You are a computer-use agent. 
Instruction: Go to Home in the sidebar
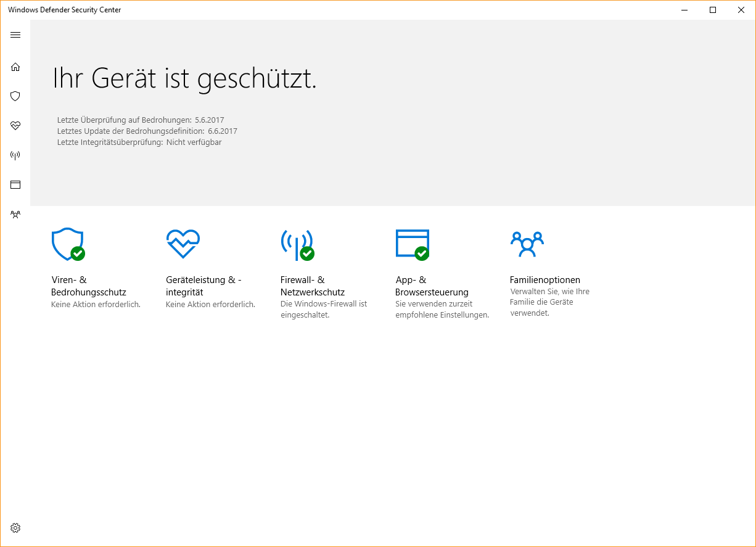point(15,67)
